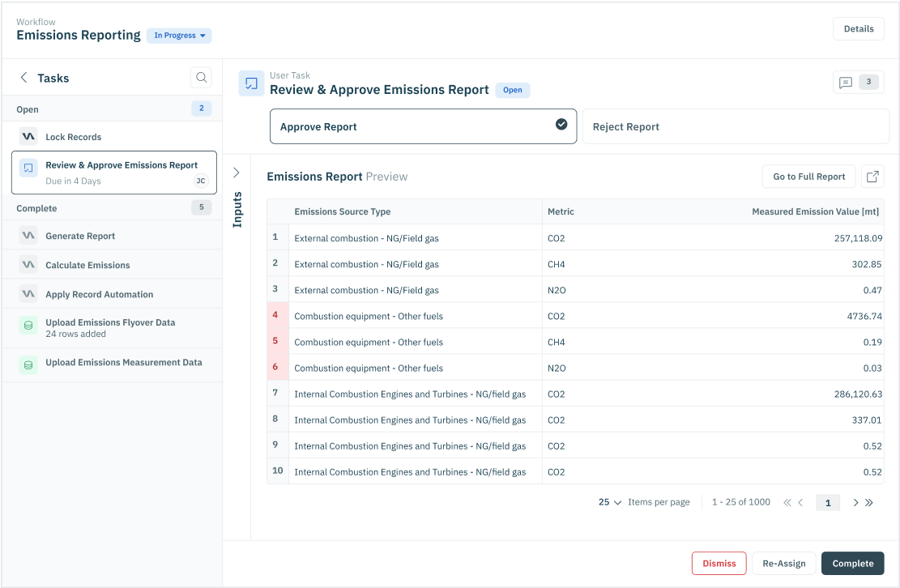Screen dimensions: 900x588
Task: Select Review & Approve Emissions Report task
Action: pyautogui.click(x=114, y=173)
